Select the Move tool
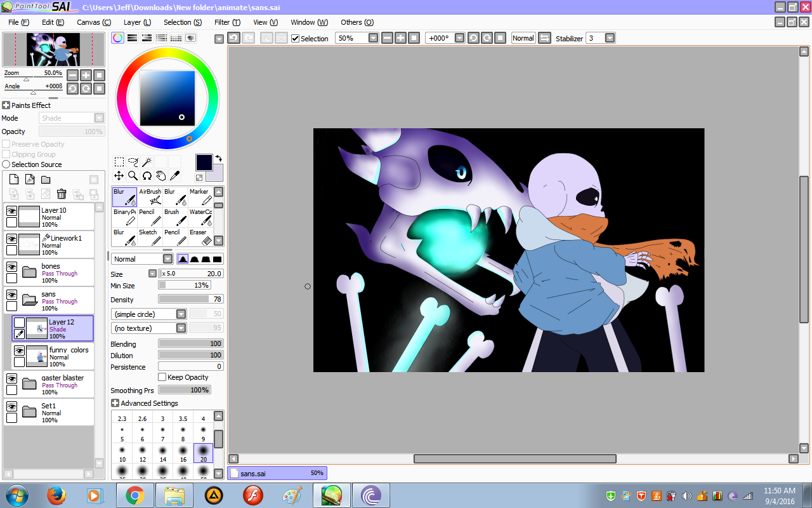812x508 pixels. [119, 176]
